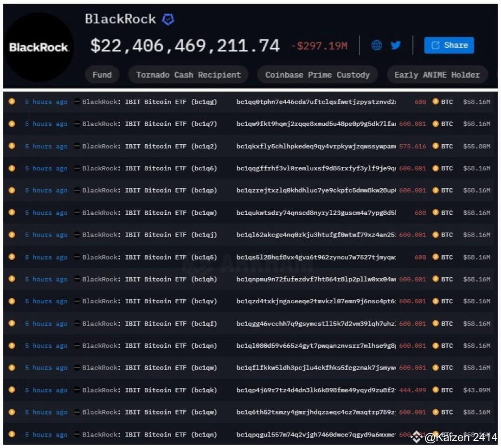Select the Fund tag
Viewport: 501px width, 448px height.
pyautogui.click(x=102, y=74)
